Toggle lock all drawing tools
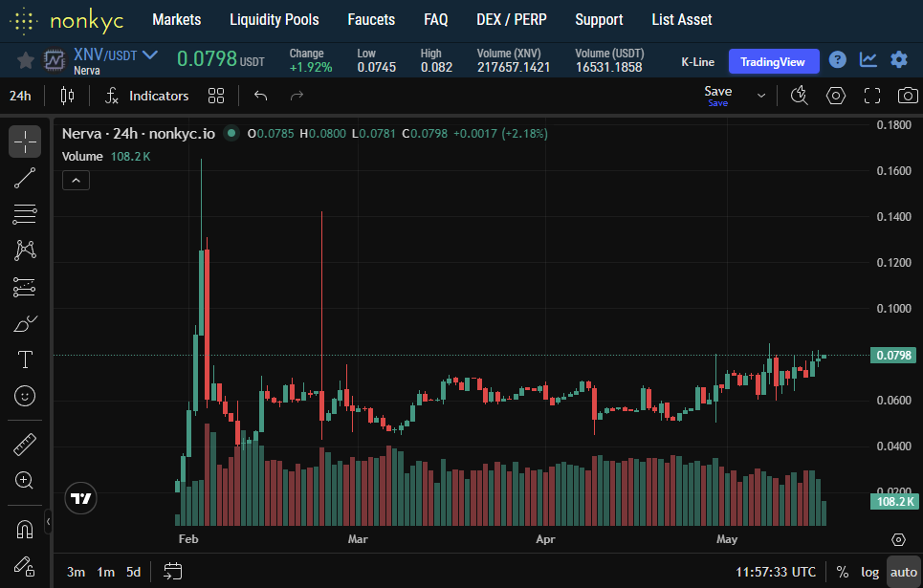Screen dimensions: 923x588 point(25,566)
